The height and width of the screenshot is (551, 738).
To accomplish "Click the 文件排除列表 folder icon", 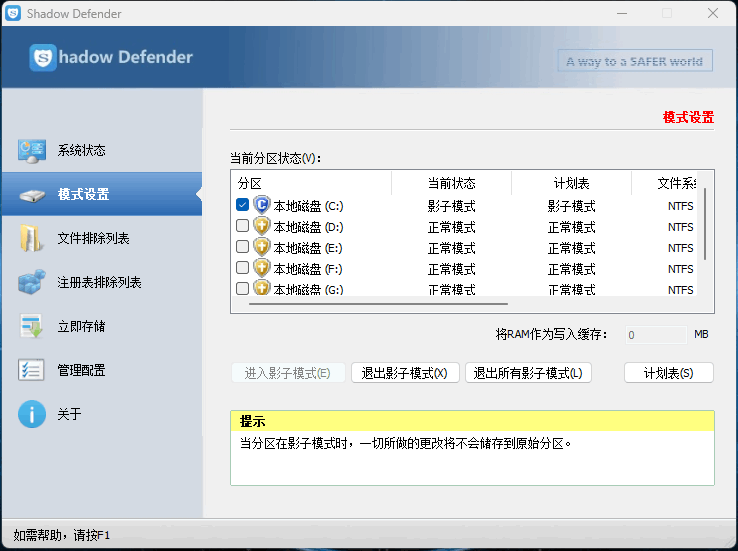I will tap(31, 238).
